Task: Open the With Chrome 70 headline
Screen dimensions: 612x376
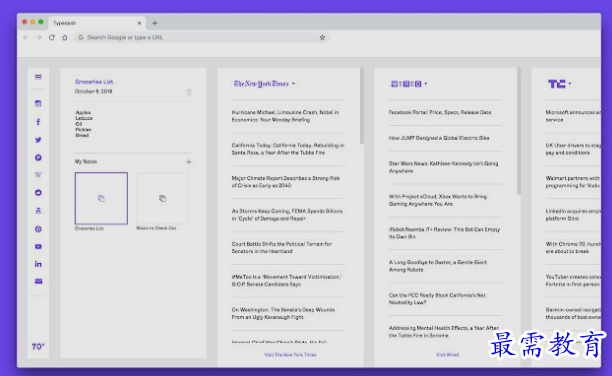Action: coord(573,248)
